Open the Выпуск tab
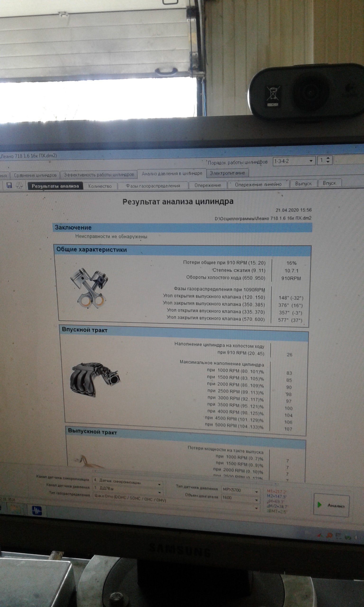 [x=303, y=184]
